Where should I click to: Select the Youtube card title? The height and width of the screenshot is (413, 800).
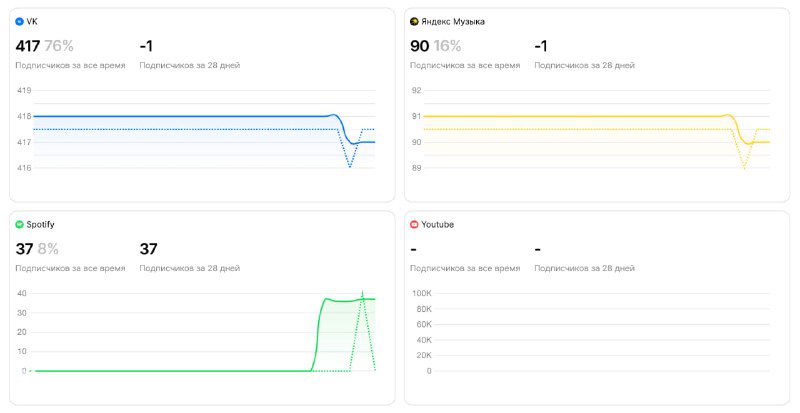coord(438,225)
